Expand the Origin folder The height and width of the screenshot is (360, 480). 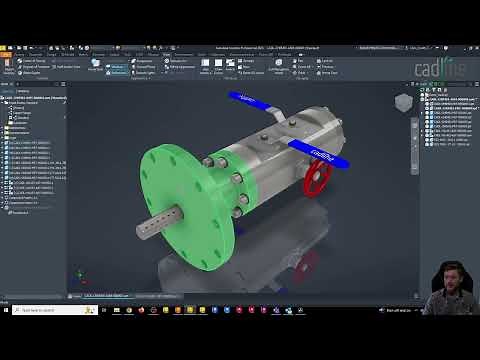(x=2, y=137)
